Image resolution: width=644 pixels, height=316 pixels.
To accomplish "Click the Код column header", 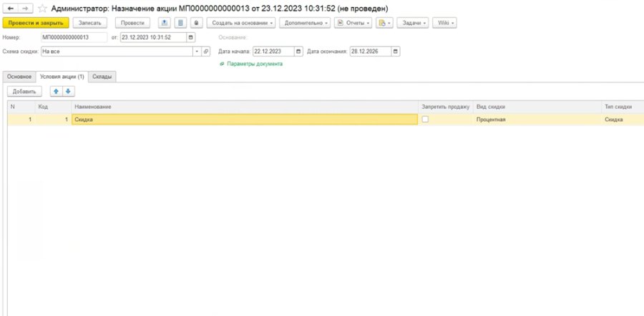I will pos(54,107).
